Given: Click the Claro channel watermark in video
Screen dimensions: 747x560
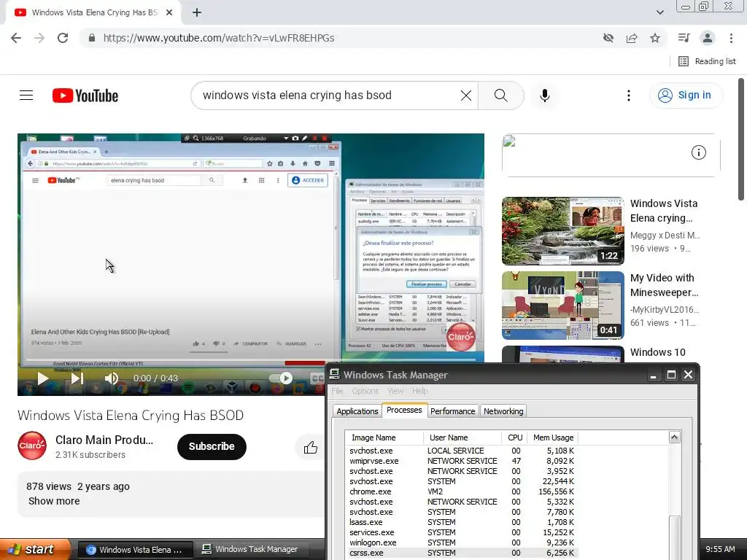Looking at the screenshot, I should point(461,337).
